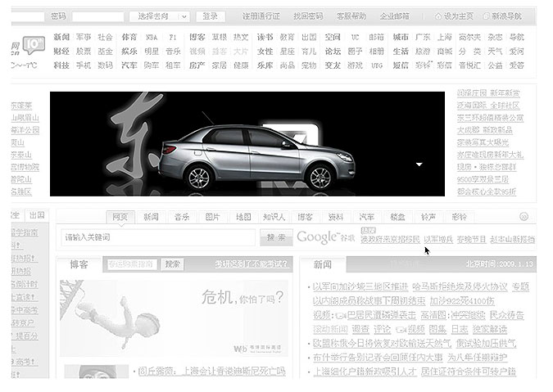Open 短信 channel
The image size is (553, 392).
coord(401,65)
